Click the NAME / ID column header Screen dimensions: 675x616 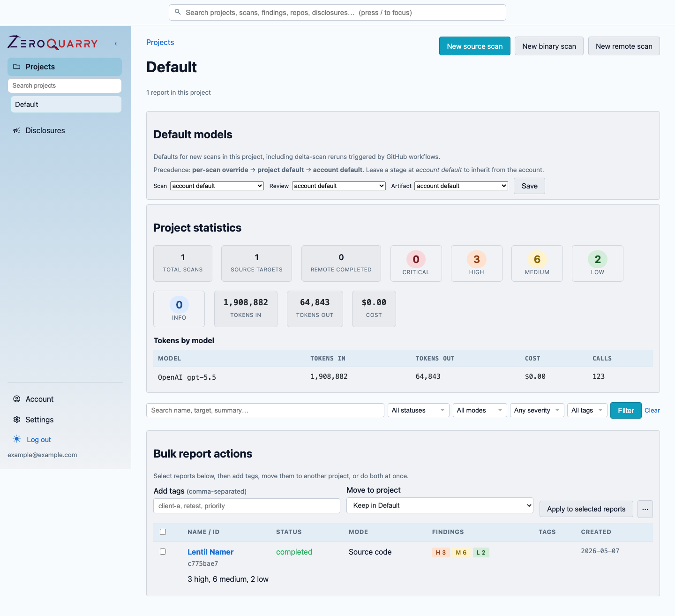pos(203,532)
